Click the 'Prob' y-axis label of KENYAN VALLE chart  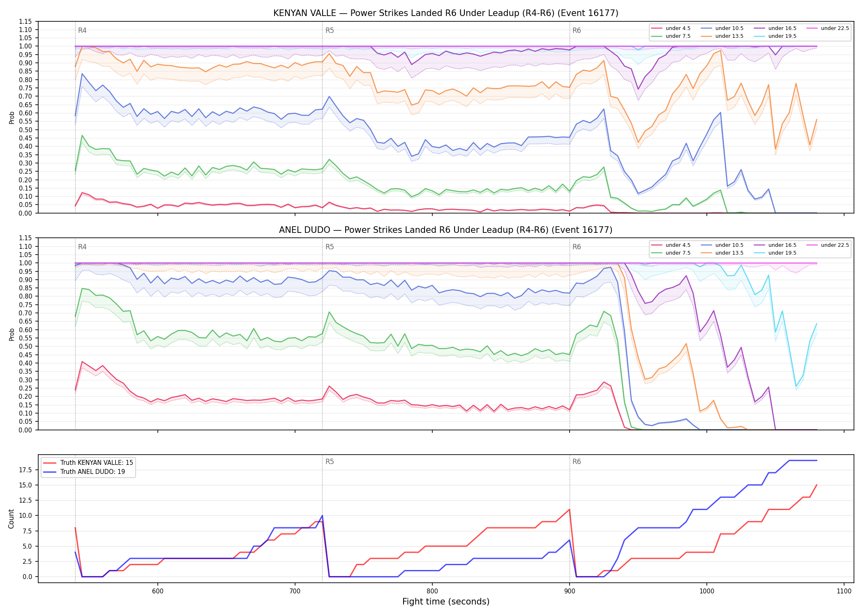(x=12, y=117)
